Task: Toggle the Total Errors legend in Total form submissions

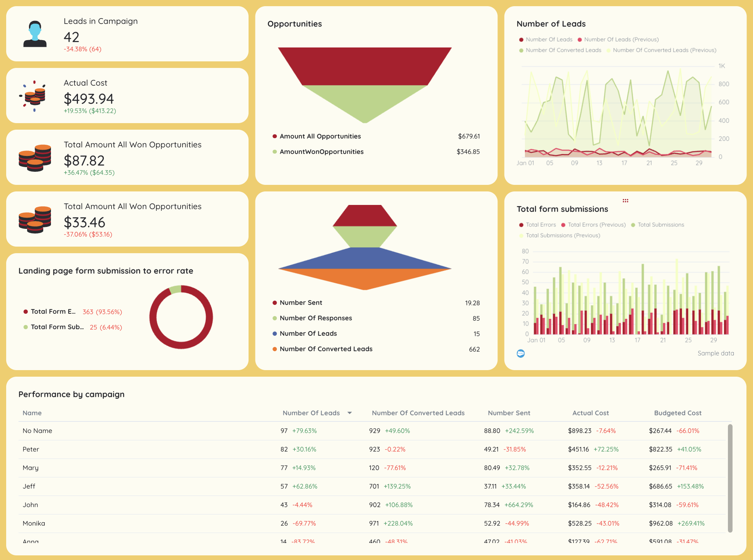Action: coord(537,224)
